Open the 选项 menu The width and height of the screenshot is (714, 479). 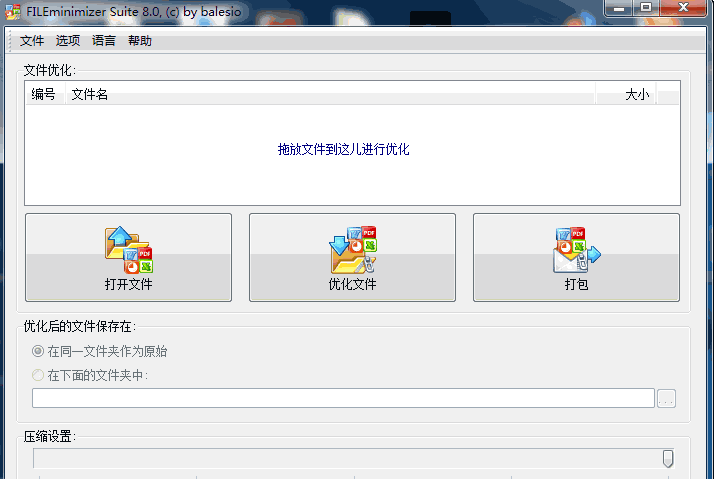pos(68,41)
